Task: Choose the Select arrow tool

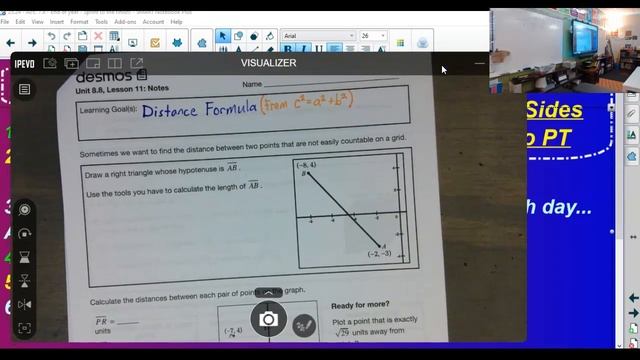Action: coord(223,36)
